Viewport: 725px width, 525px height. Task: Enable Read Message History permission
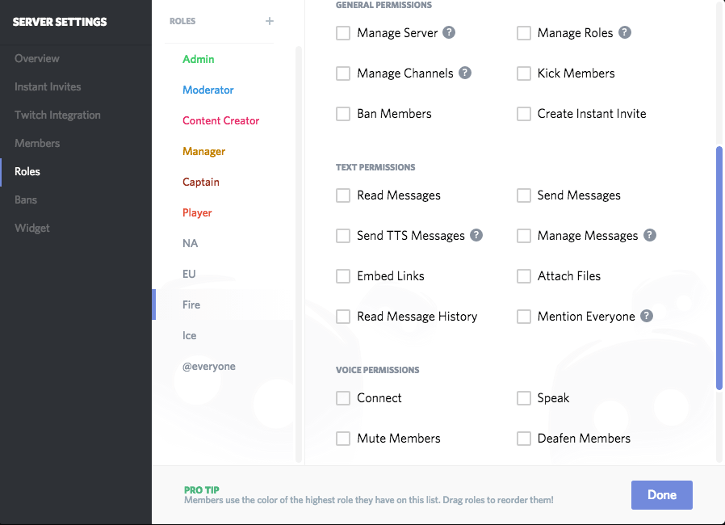point(344,317)
